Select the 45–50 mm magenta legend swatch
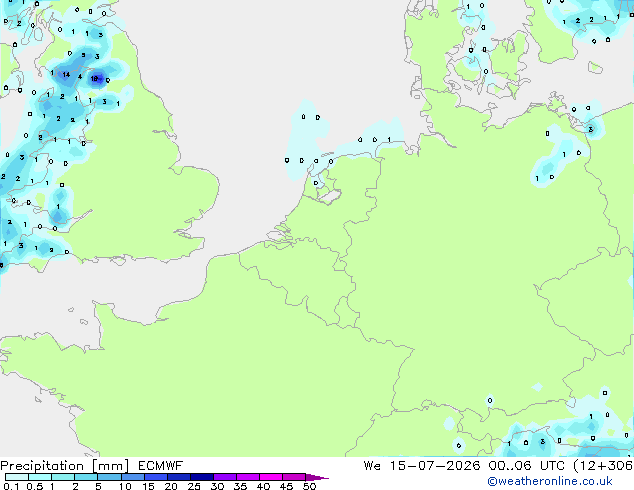 [x=294, y=477]
